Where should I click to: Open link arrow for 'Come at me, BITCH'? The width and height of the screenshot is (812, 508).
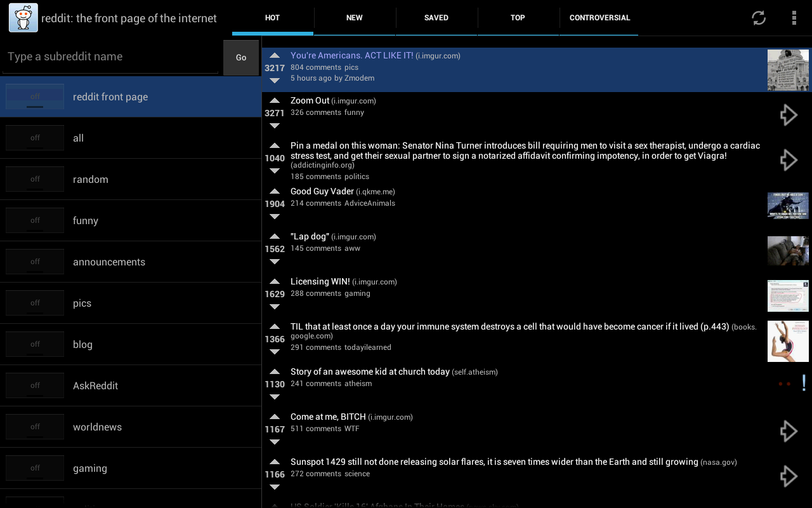coord(788,431)
